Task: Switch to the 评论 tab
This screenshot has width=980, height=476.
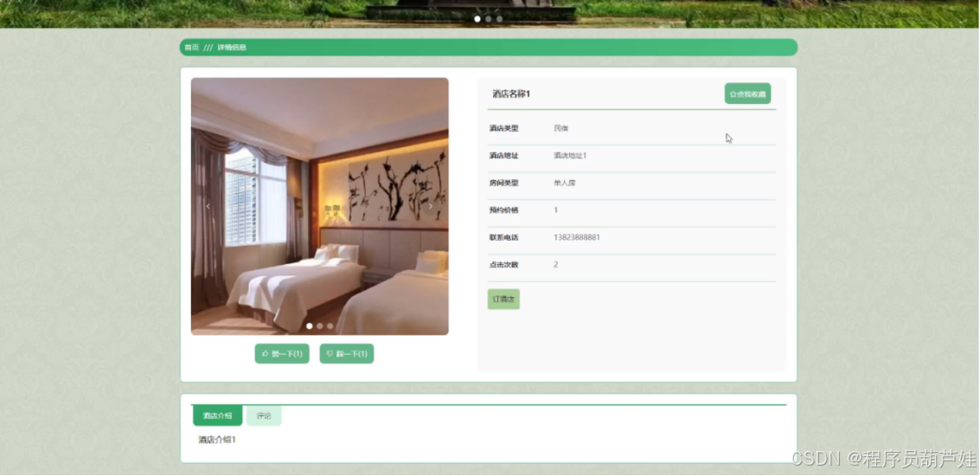Action: coord(264,415)
